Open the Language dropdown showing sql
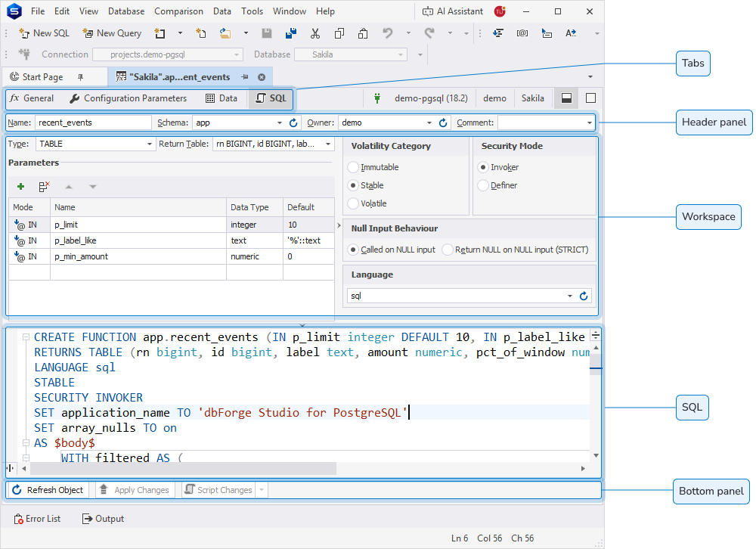The image size is (756, 549). click(x=570, y=296)
